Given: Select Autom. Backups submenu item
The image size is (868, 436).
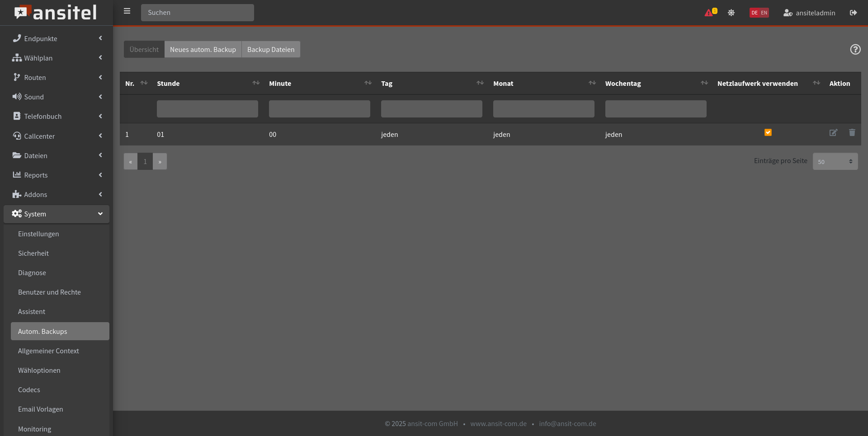Looking at the screenshot, I should tap(60, 331).
